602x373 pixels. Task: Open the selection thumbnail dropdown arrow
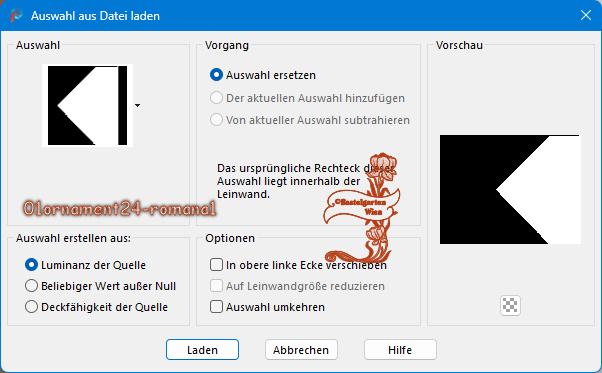click(137, 105)
